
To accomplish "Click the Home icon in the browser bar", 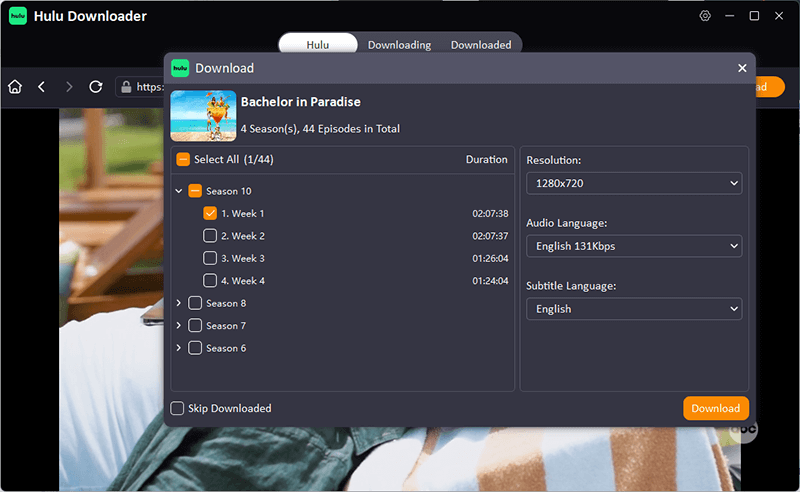I will 15,87.
